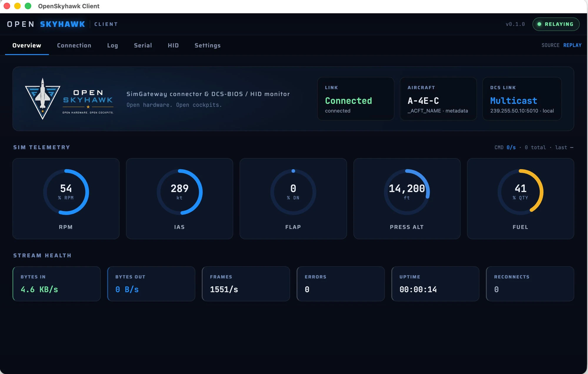Image resolution: width=588 pixels, height=374 pixels.
Task: Click the RELAYING status badge
Action: (556, 24)
